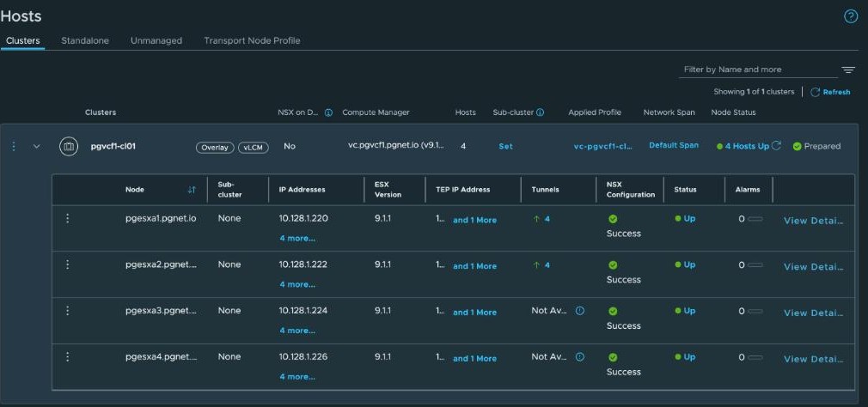Sort the table by the Node column
Viewport: 868px width, 407px height.
(x=192, y=190)
